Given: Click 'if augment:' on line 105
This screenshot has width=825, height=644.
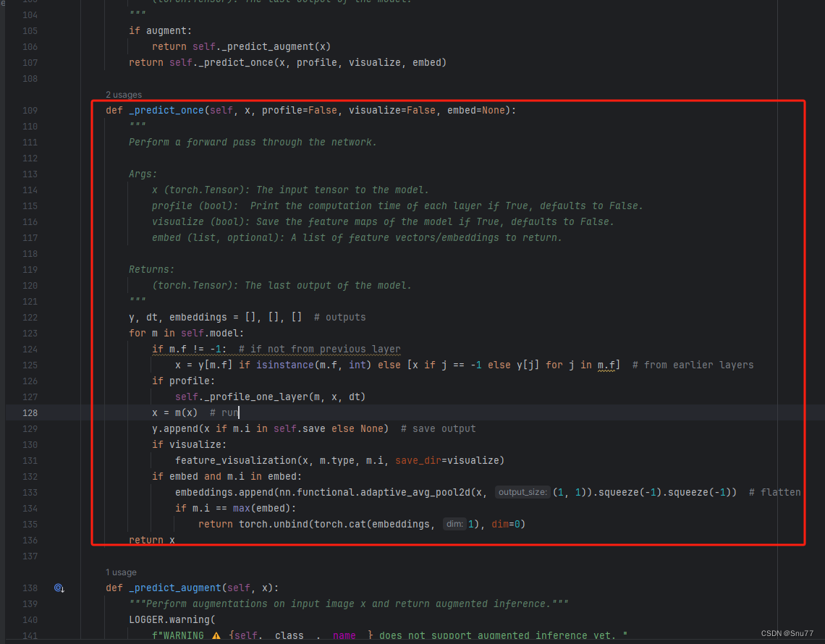Looking at the screenshot, I should pyautogui.click(x=161, y=31).
